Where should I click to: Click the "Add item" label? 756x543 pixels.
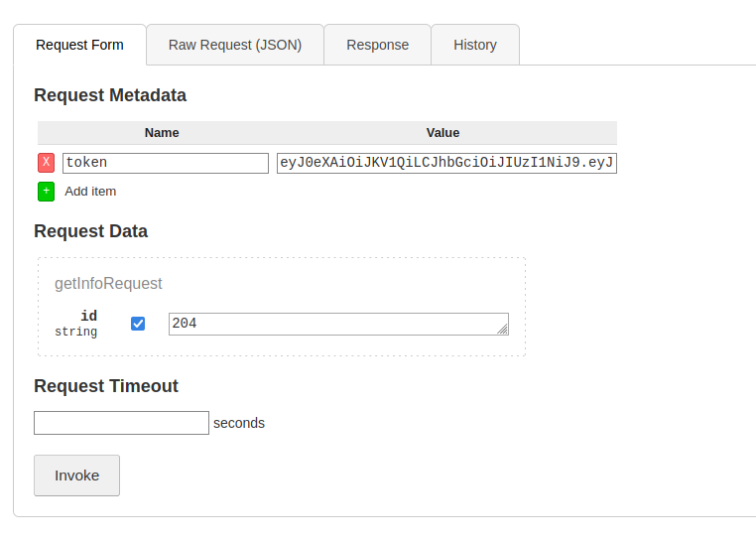pyautogui.click(x=90, y=192)
